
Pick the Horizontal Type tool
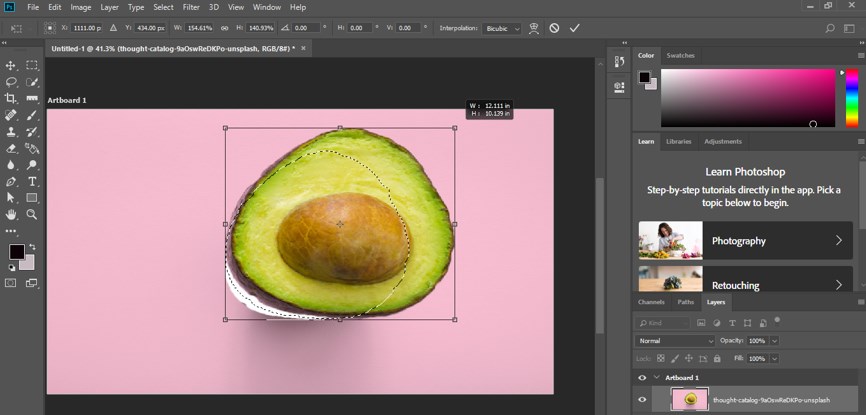point(32,182)
